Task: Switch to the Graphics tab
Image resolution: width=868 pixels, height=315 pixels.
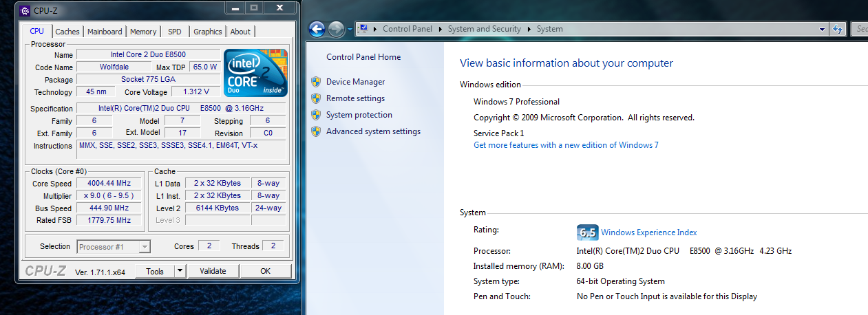Action: click(x=208, y=32)
